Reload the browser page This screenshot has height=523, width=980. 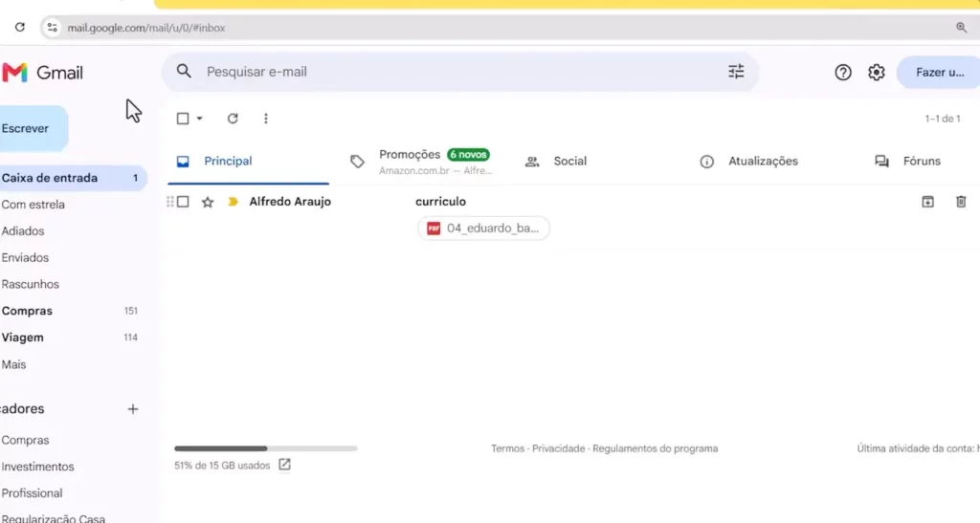click(20, 28)
